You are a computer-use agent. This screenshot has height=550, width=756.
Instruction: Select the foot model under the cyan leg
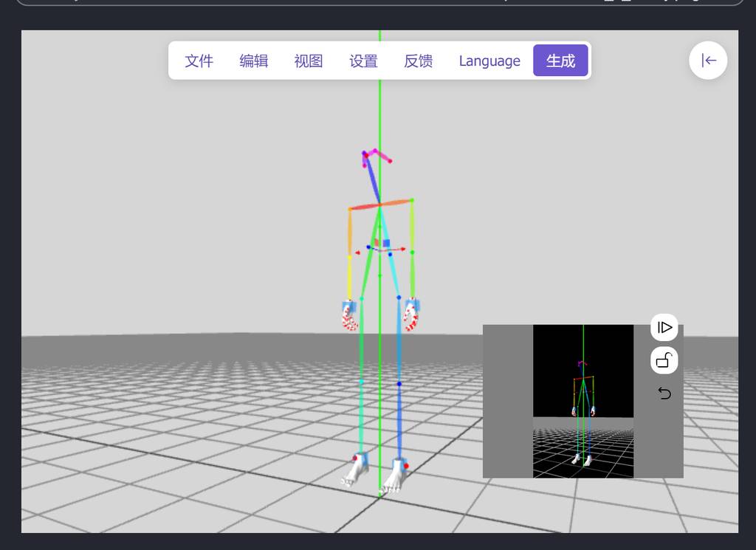click(355, 470)
